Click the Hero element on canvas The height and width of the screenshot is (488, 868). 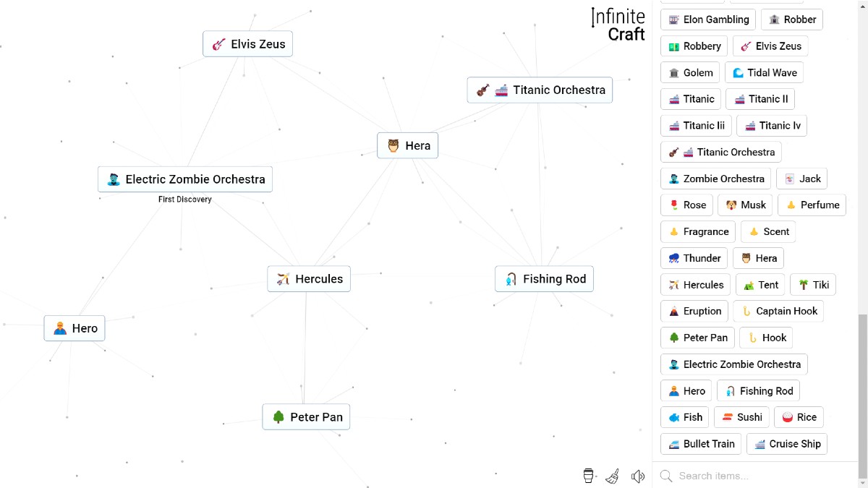75,328
